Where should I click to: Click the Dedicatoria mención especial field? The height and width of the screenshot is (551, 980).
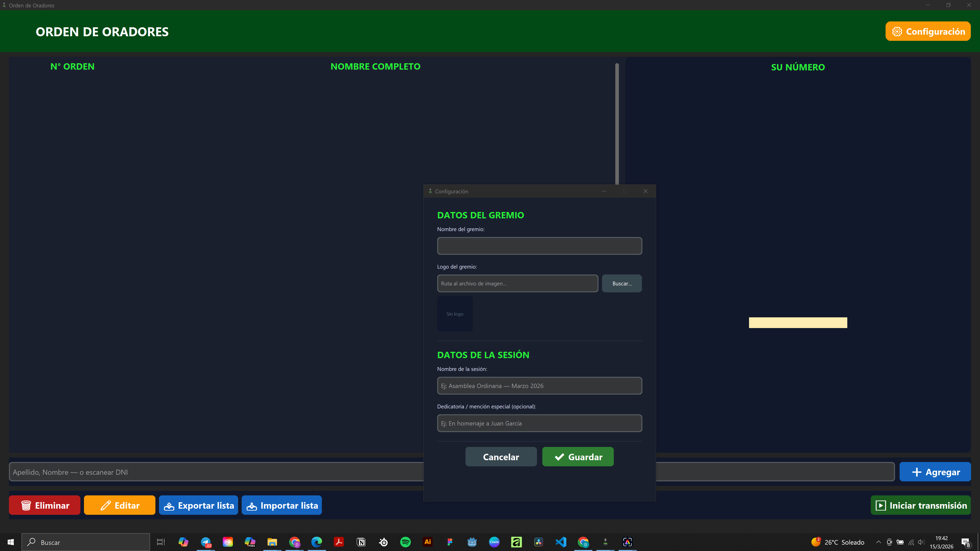(x=539, y=423)
